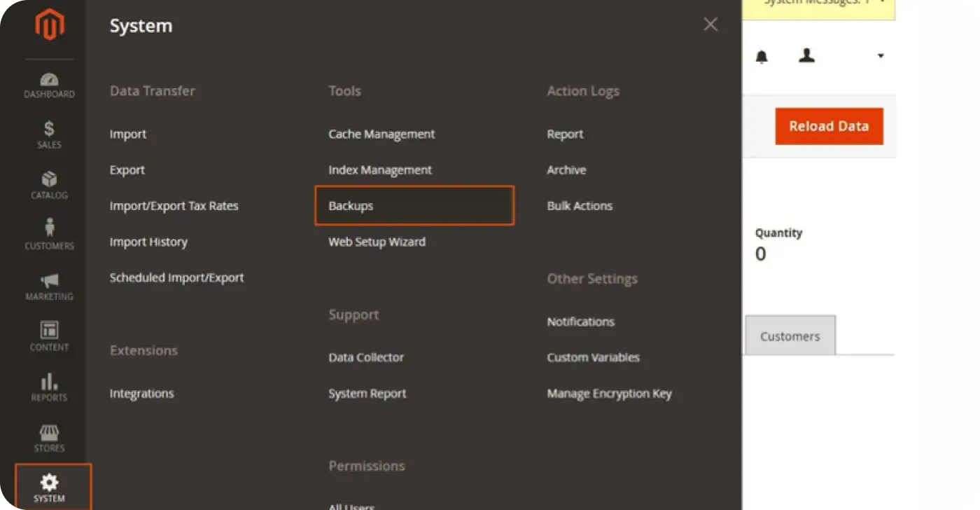This screenshot has width=980, height=510.
Task: Expand the admin user account dropdown
Action: (880, 56)
